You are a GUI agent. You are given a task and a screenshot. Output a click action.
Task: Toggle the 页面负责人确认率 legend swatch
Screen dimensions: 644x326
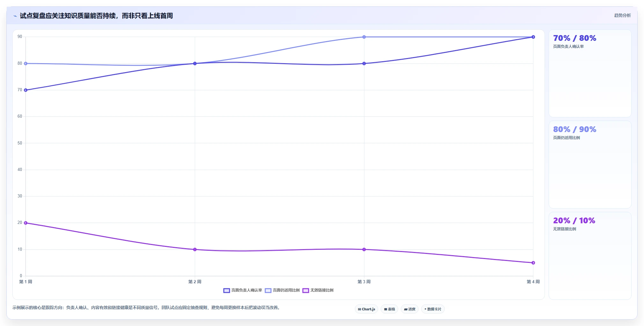(226, 290)
